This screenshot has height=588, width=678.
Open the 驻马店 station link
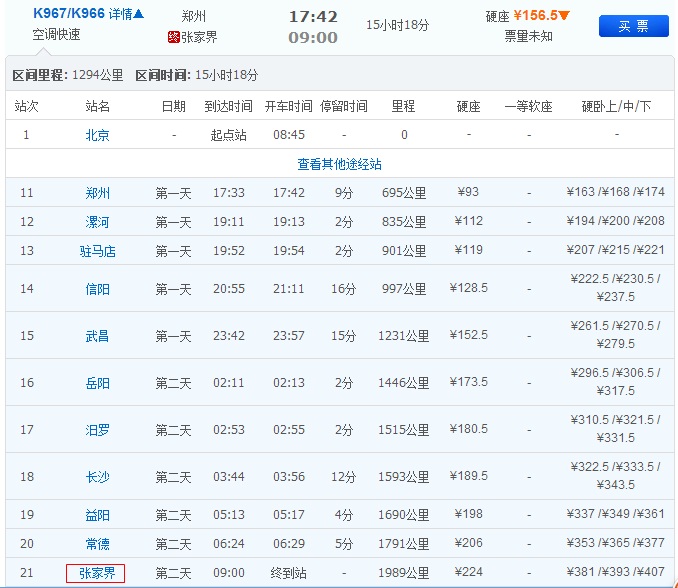[98, 251]
